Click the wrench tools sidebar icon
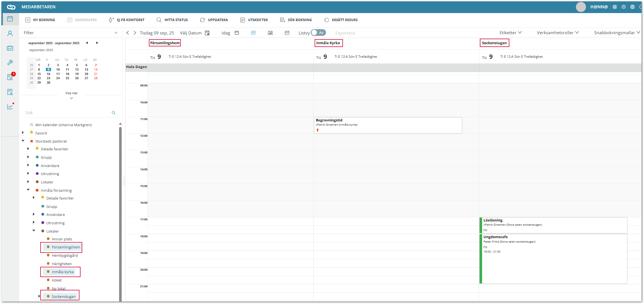Image resolution: width=644 pixels, height=304 pixels. coord(10,63)
